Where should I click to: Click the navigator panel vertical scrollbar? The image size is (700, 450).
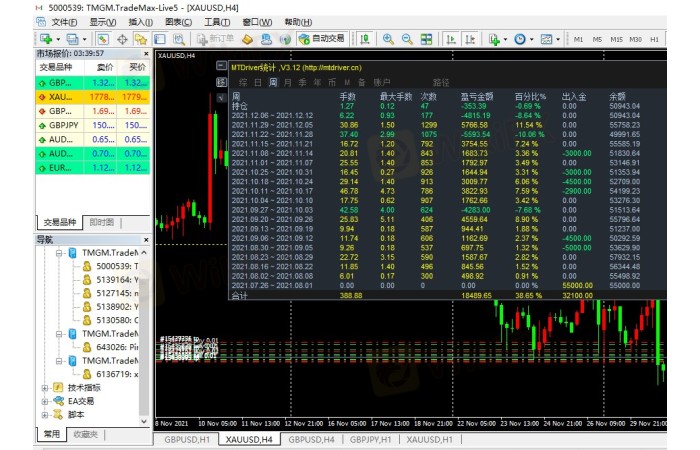[x=145, y=320]
